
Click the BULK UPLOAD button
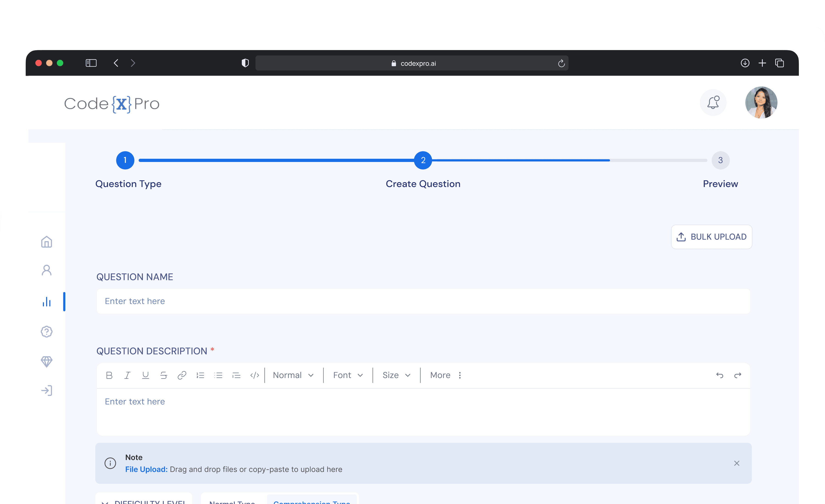[x=711, y=237]
